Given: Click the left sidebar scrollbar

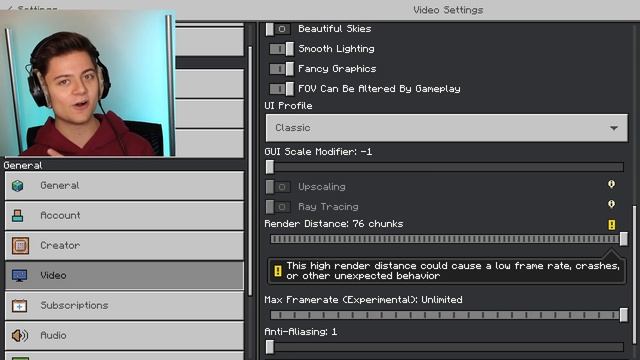Looking at the screenshot, I should pyautogui.click(x=250, y=171).
